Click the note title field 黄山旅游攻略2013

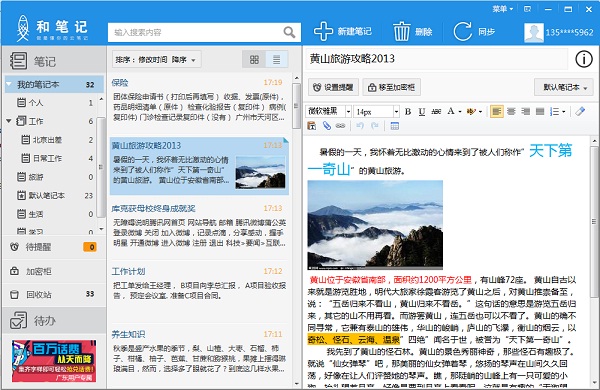pos(436,59)
